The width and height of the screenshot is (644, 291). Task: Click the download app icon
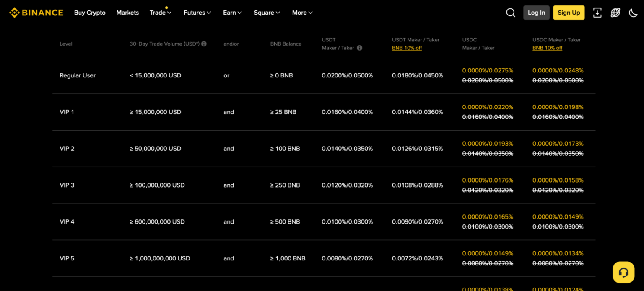point(597,13)
